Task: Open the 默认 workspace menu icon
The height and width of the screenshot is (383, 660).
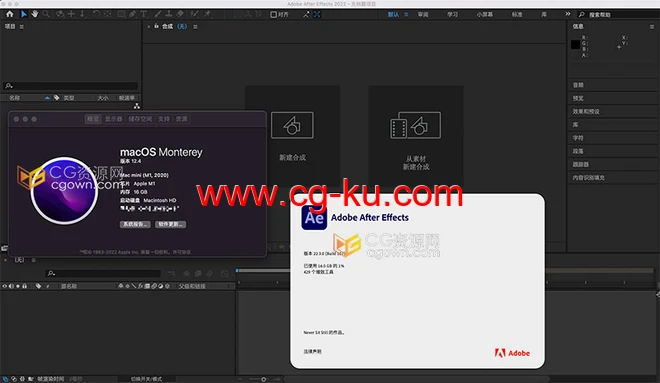Action: click(406, 14)
